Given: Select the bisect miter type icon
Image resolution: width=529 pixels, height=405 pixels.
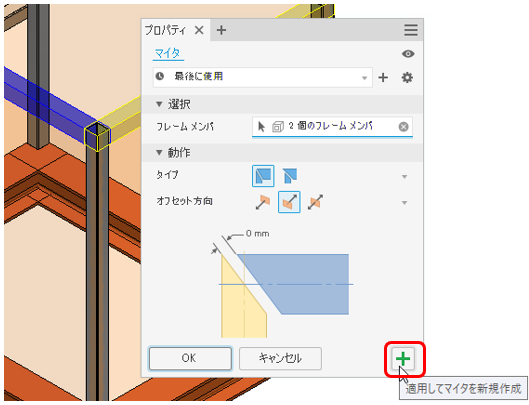Looking at the screenshot, I should (x=289, y=176).
